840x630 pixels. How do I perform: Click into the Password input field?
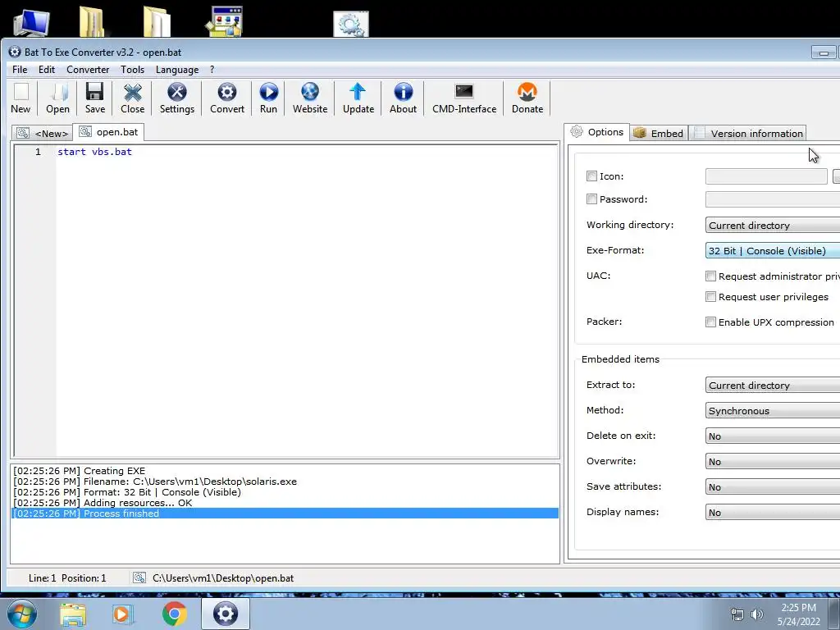pos(773,199)
